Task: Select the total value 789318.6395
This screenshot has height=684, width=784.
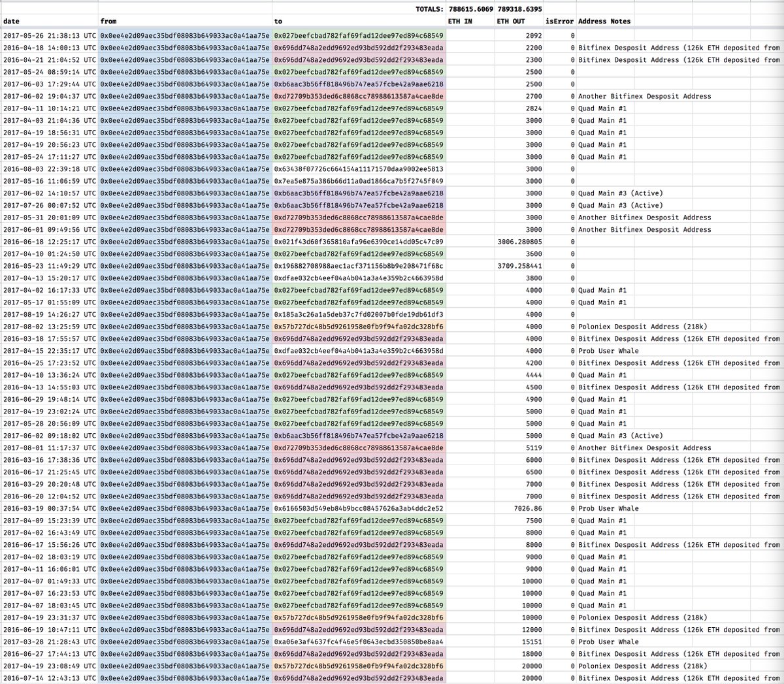Action: coord(519,9)
